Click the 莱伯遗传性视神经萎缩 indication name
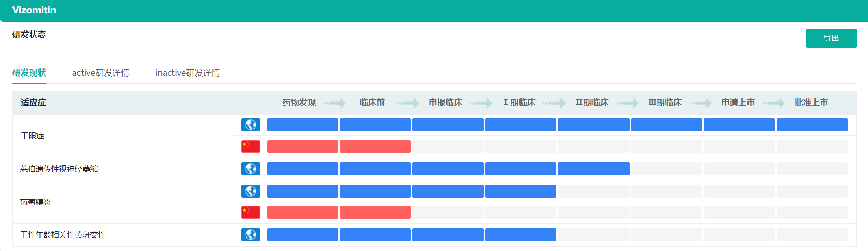 point(59,169)
